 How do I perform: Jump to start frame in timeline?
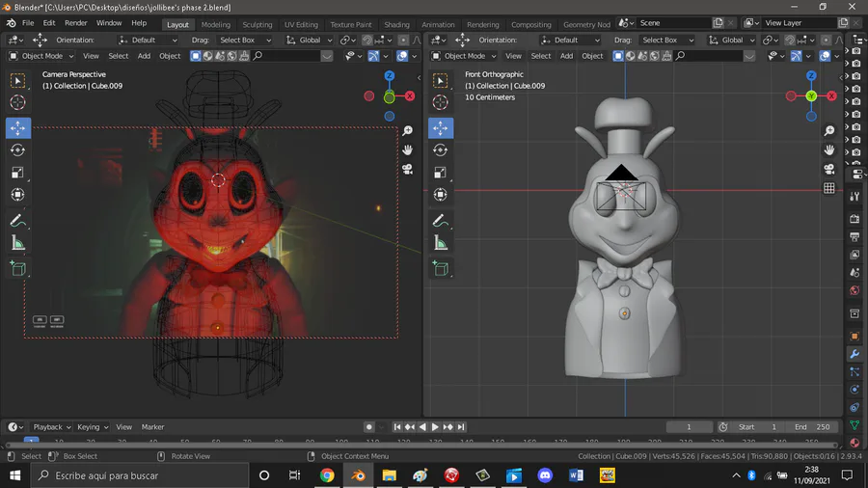point(397,427)
